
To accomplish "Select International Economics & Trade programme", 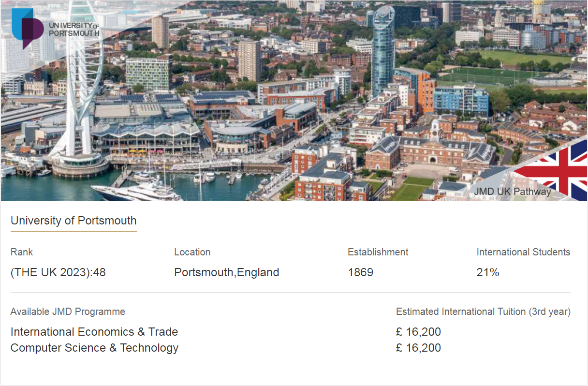I will (94, 332).
